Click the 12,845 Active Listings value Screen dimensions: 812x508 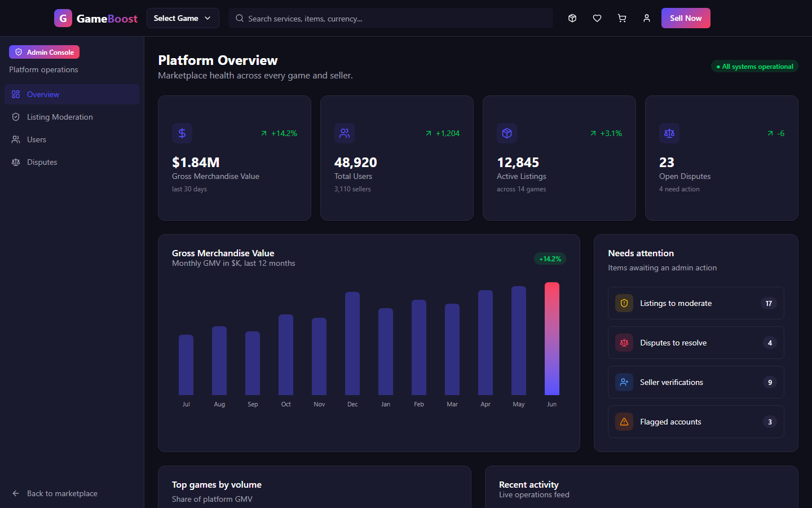point(518,163)
